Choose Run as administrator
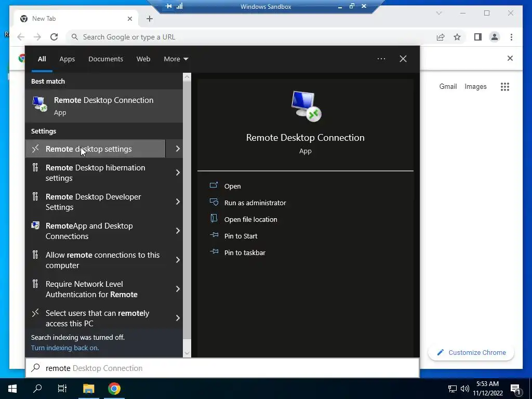 tap(255, 203)
